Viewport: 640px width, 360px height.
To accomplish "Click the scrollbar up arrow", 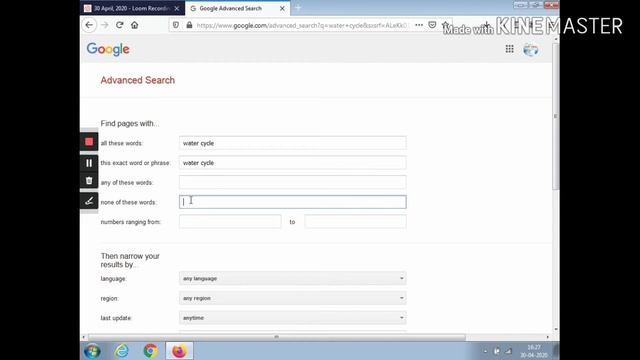I will 556,39.
